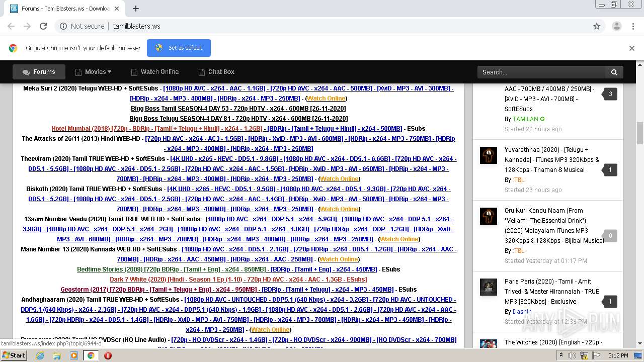Click the scrollbar up arrow
Screen dimensions: 644x362
click(x=640, y=65)
